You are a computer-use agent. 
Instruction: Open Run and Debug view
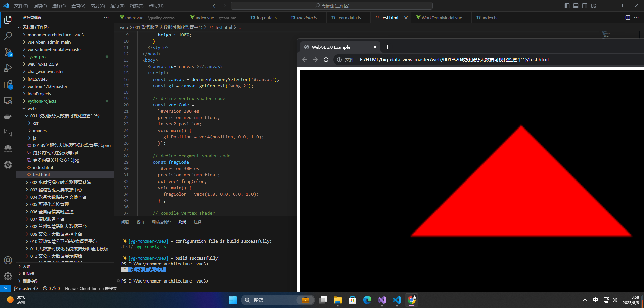coord(8,68)
